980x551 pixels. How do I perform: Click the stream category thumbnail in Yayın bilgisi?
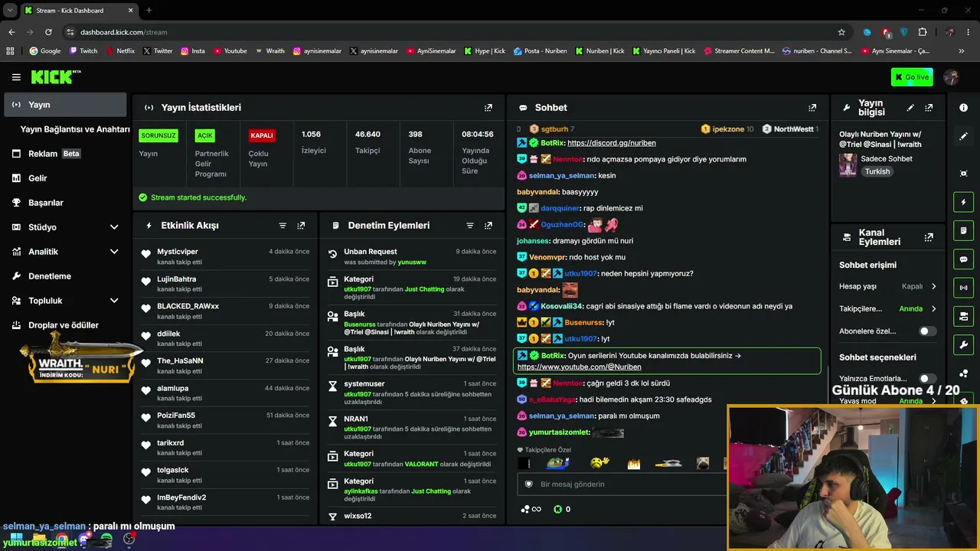pos(848,165)
